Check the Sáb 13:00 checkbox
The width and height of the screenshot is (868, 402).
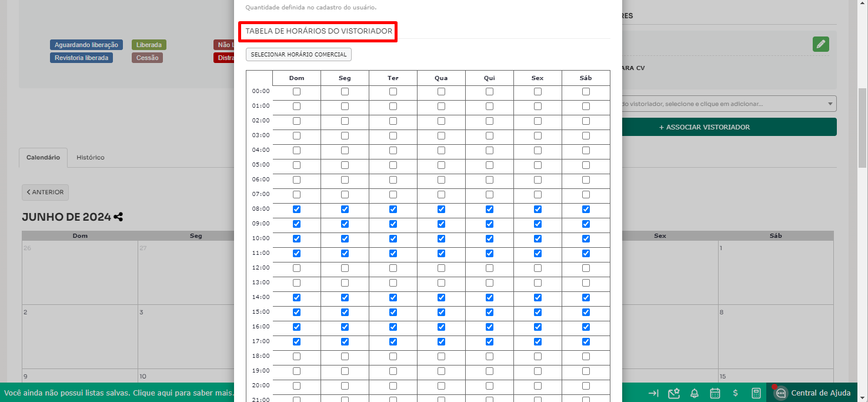click(586, 283)
